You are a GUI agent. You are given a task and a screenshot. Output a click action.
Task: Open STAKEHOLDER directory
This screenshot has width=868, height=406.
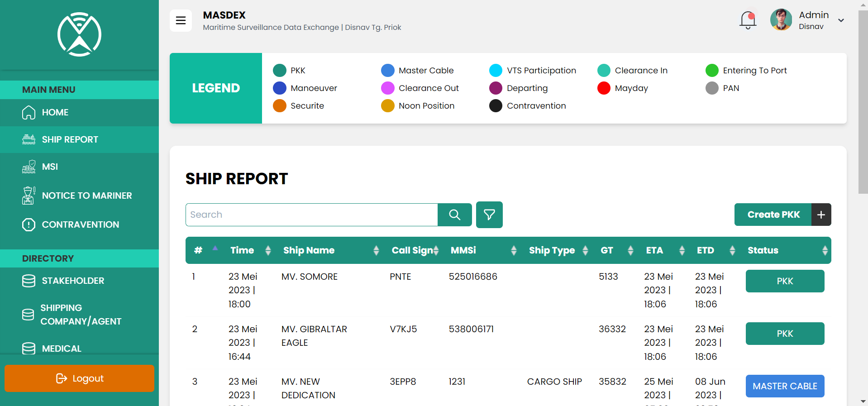79,281
